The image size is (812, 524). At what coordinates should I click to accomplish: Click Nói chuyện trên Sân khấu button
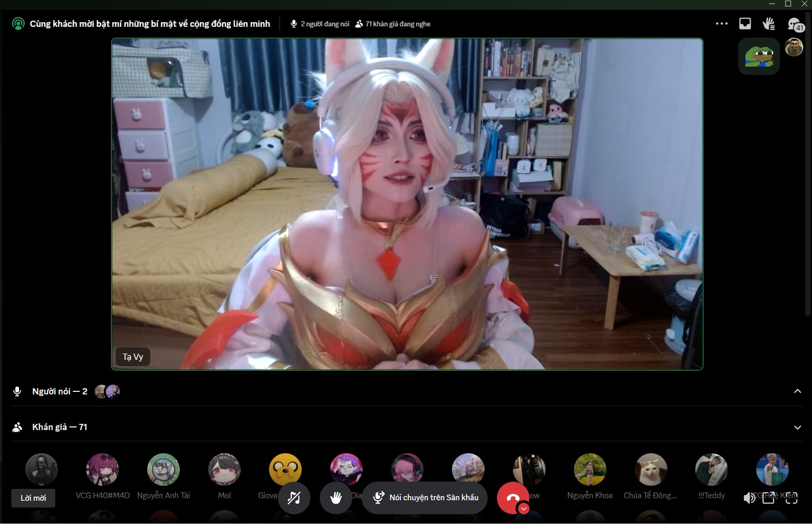(x=425, y=498)
